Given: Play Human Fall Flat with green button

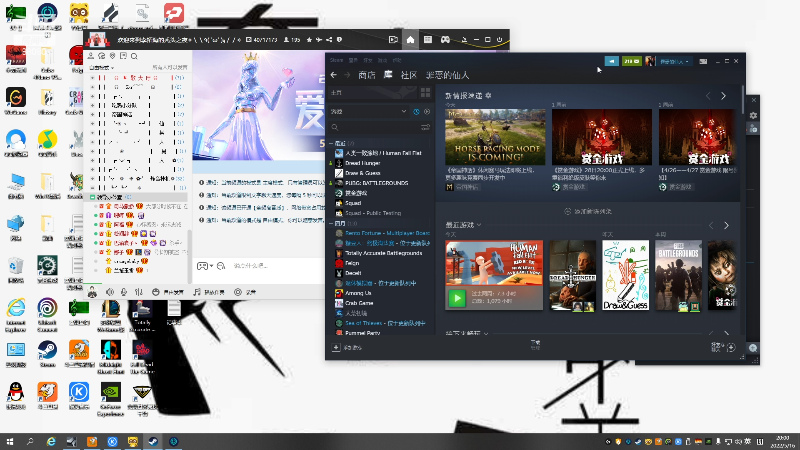Looking at the screenshot, I should tap(457, 298).
